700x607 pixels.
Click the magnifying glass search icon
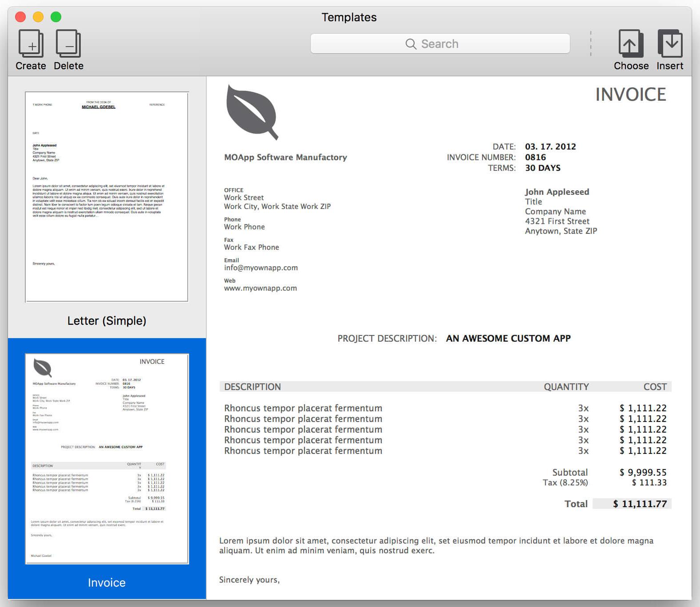[x=411, y=44]
